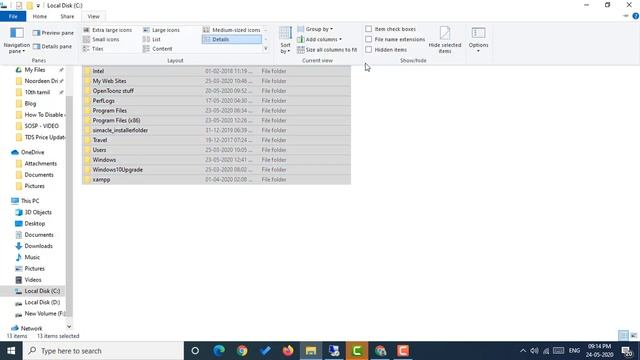Expand the layout gallery arrow
The width and height of the screenshot is (640, 360).
(266, 49)
